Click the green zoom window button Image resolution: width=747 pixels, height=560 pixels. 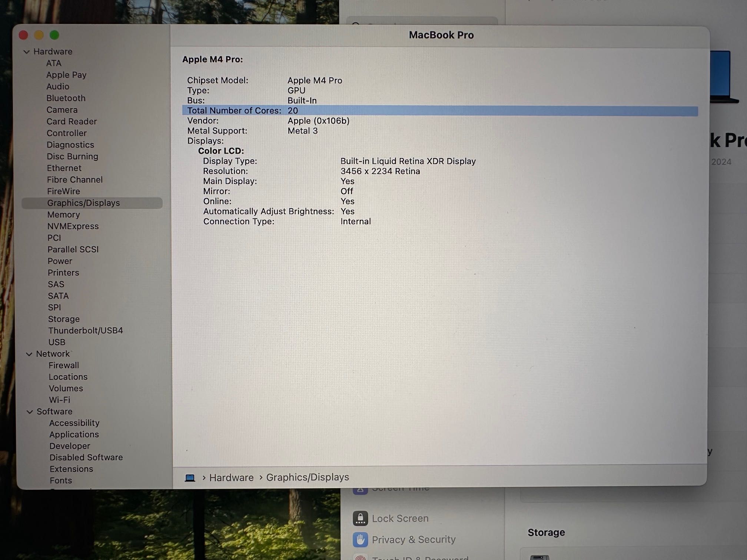coord(54,35)
